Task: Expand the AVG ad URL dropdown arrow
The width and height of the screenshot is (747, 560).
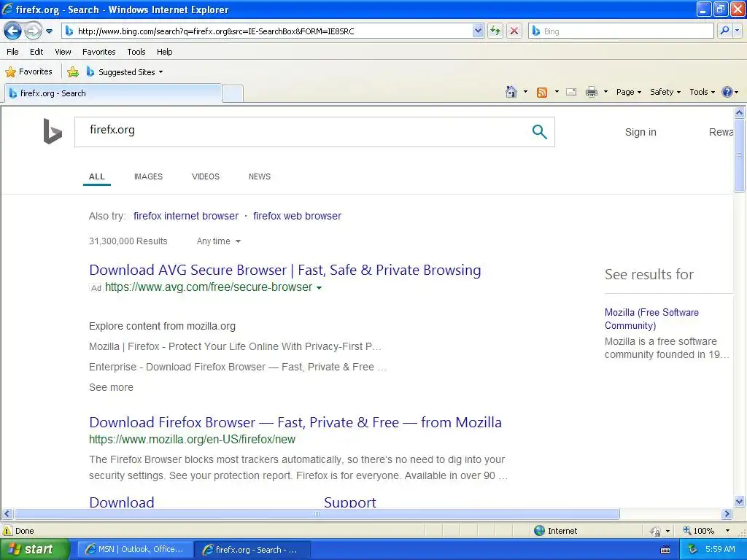Action: tap(319, 287)
